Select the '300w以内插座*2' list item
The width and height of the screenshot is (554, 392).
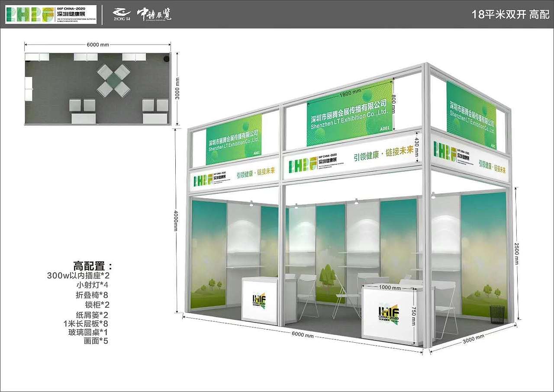coord(78,276)
